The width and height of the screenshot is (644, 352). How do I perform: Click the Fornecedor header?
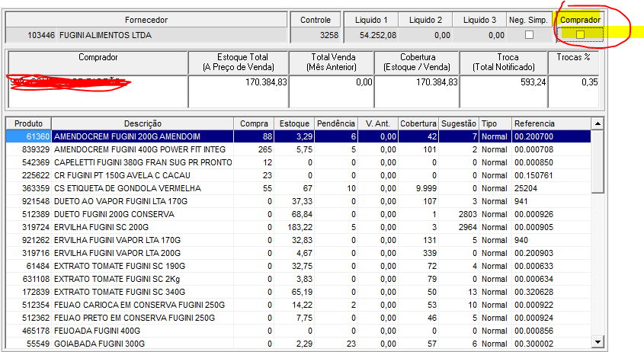(146, 20)
